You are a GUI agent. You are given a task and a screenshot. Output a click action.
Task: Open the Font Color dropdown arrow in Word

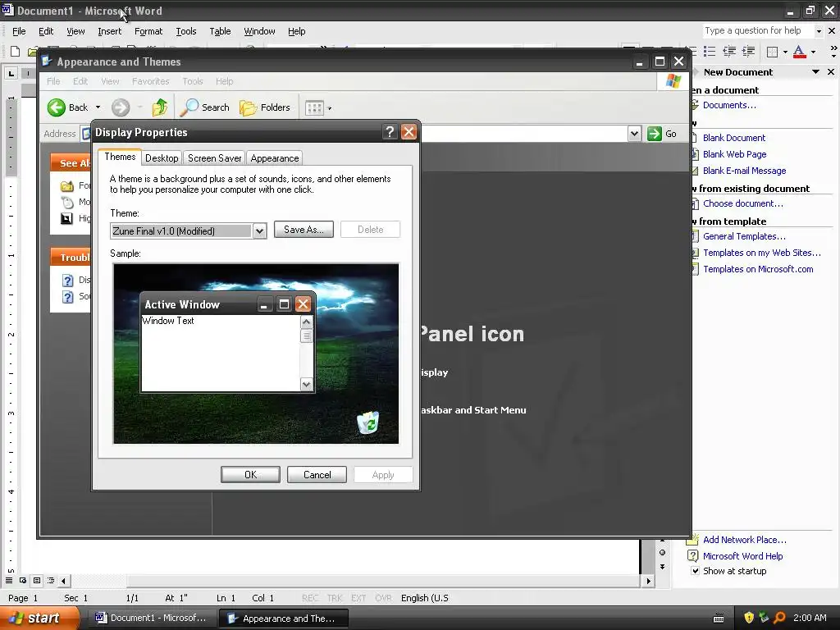coord(813,52)
